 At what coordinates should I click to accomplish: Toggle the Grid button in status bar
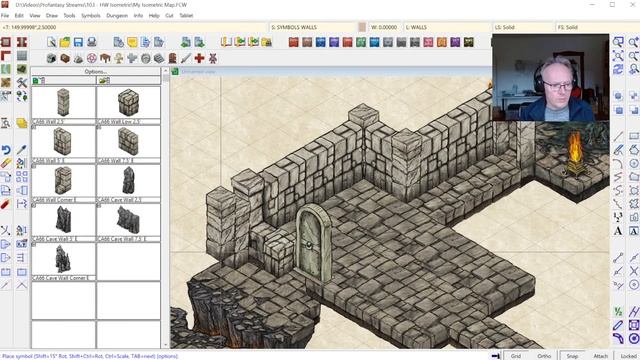516,356
